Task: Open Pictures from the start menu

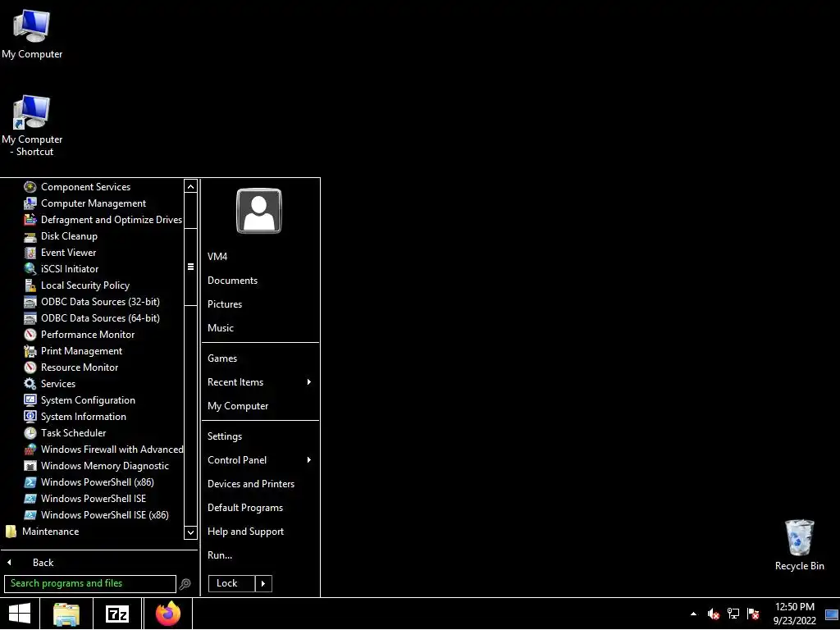Action: pyautogui.click(x=225, y=304)
